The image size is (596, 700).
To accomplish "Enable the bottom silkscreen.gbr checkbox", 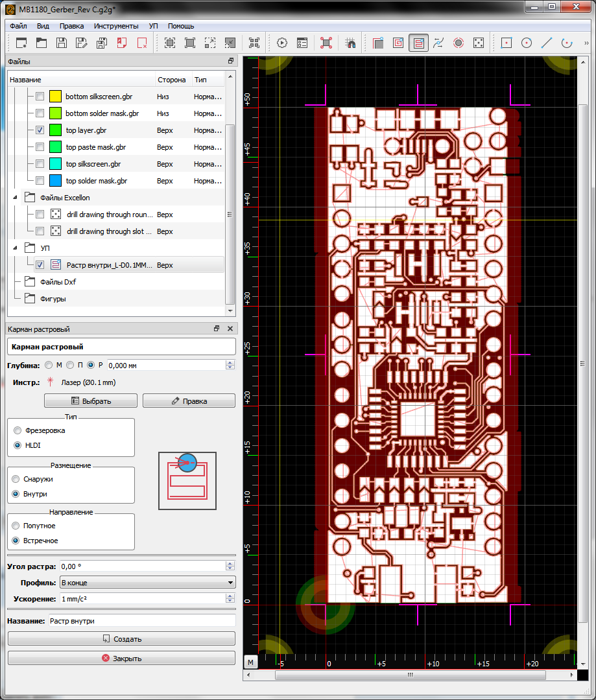I will point(40,97).
